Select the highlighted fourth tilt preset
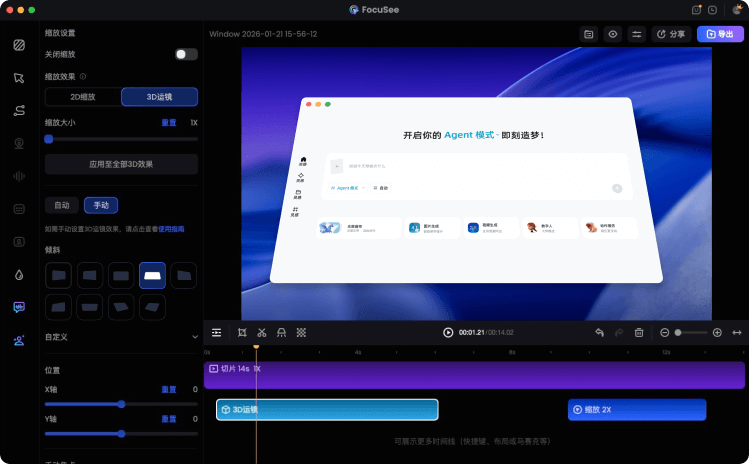The image size is (749, 464). [x=152, y=275]
